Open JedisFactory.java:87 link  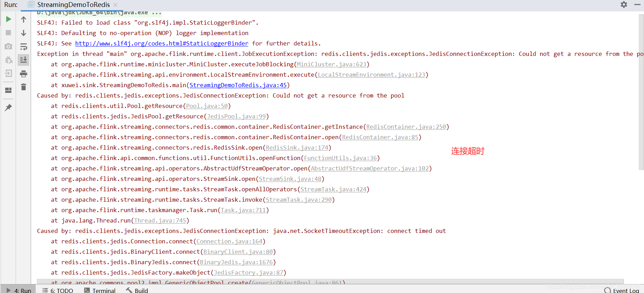pyautogui.click(x=249, y=273)
